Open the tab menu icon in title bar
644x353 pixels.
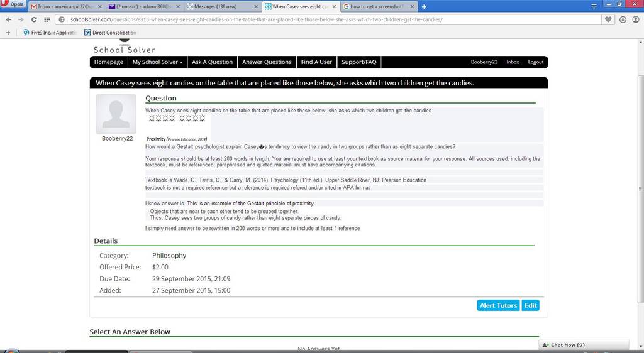(594, 6)
